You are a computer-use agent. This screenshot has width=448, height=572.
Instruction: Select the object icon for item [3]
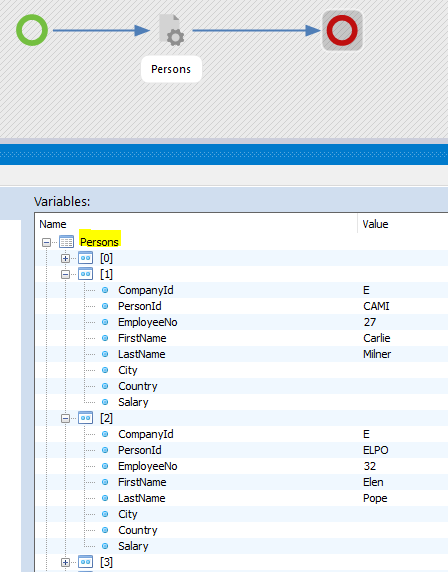(85, 562)
